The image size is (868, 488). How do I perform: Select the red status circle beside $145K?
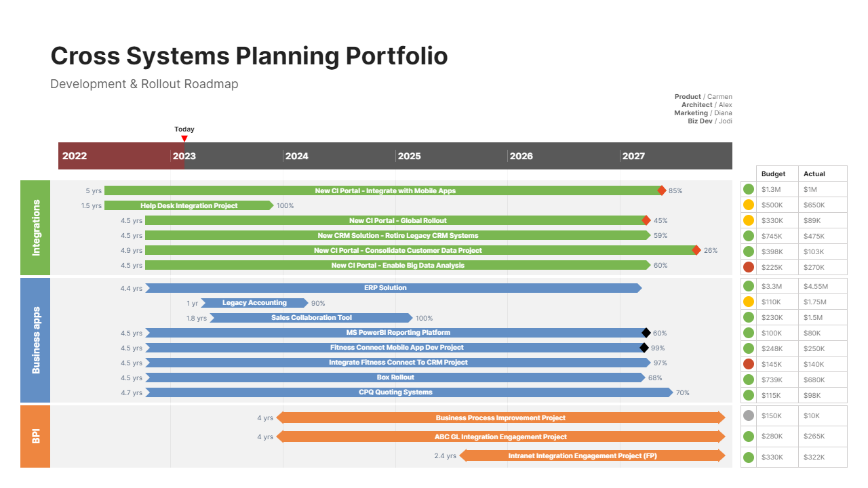click(x=749, y=364)
